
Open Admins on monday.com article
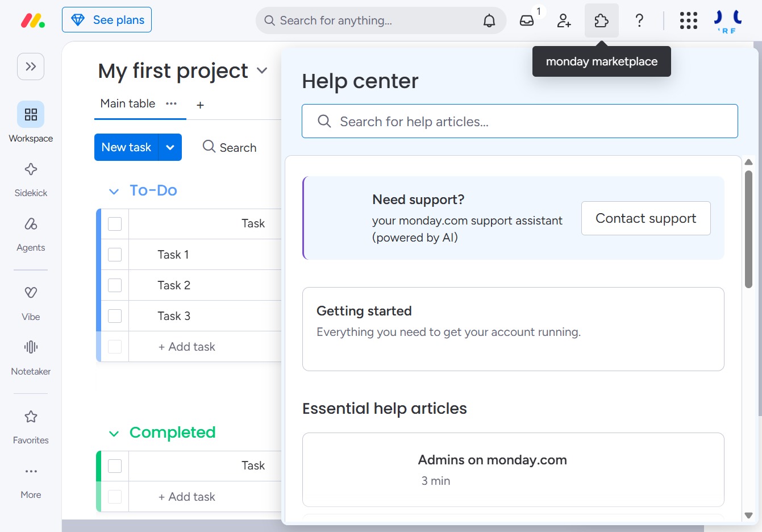(513, 470)
